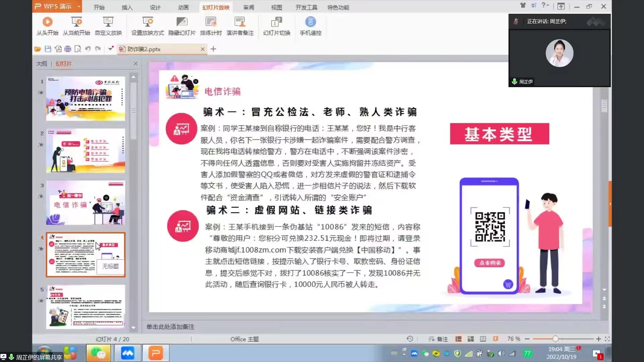Screen dimensions: 644x362
Task: Hide the current slide (隐藏幻灯片)
Action: (182, 26)
